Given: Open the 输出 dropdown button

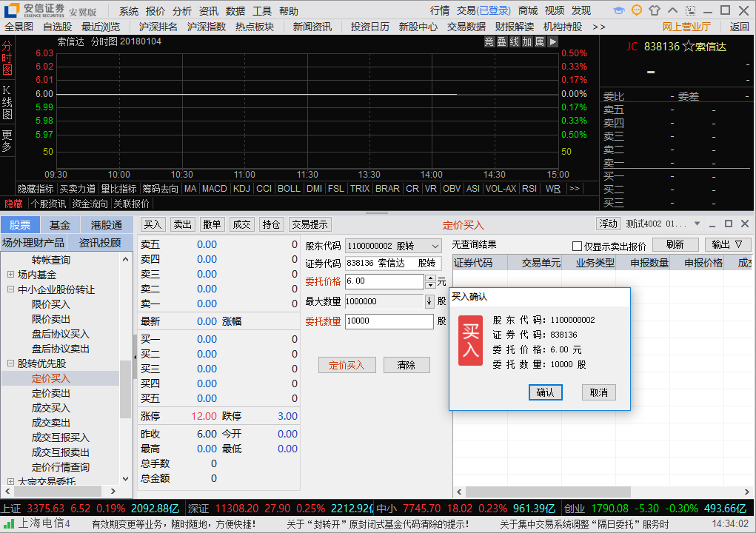Looking at the screenshot, I should 727,245.
